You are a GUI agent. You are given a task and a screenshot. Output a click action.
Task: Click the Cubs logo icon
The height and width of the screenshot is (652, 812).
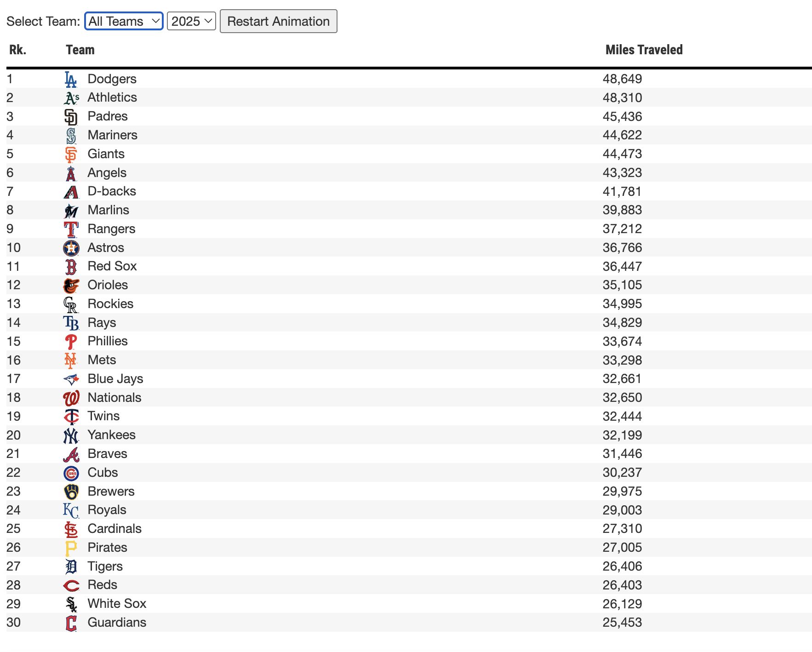pos(71,473)
